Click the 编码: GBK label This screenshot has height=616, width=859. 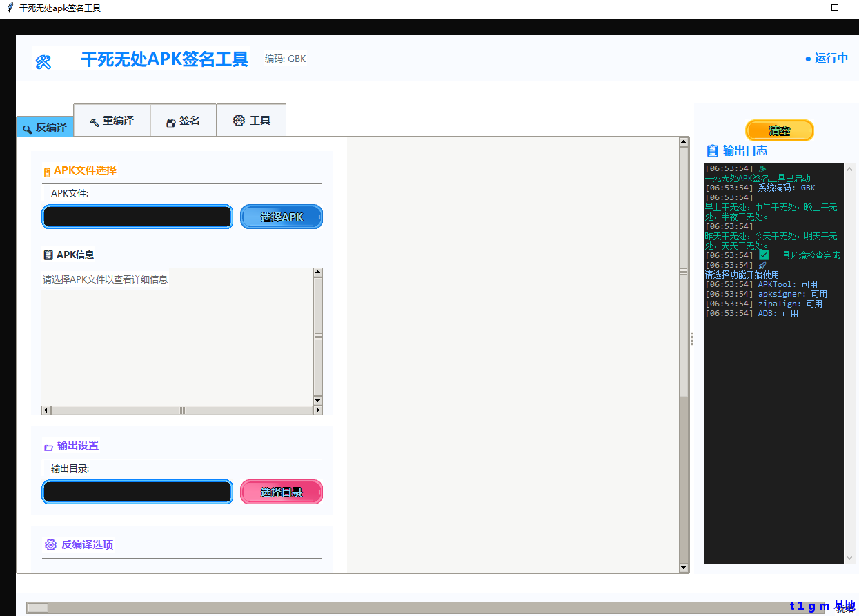click(x=285, y=59)
